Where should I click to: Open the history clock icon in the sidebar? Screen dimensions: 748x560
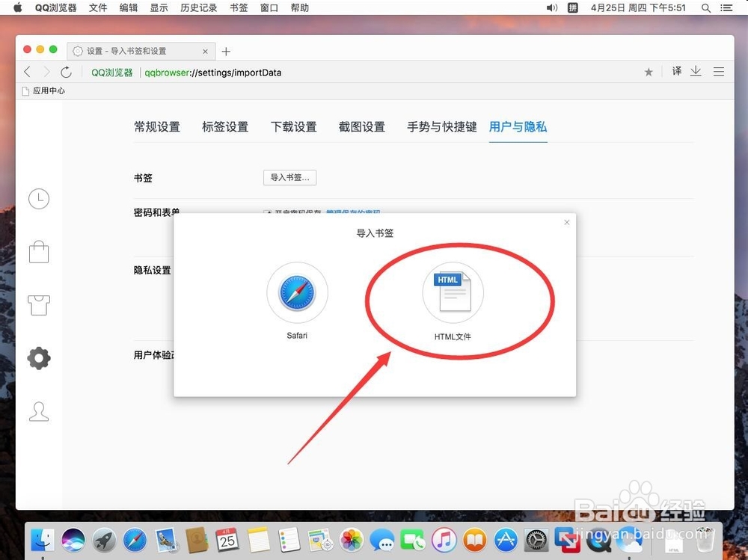pyautogui.click(x=39, y=199)
